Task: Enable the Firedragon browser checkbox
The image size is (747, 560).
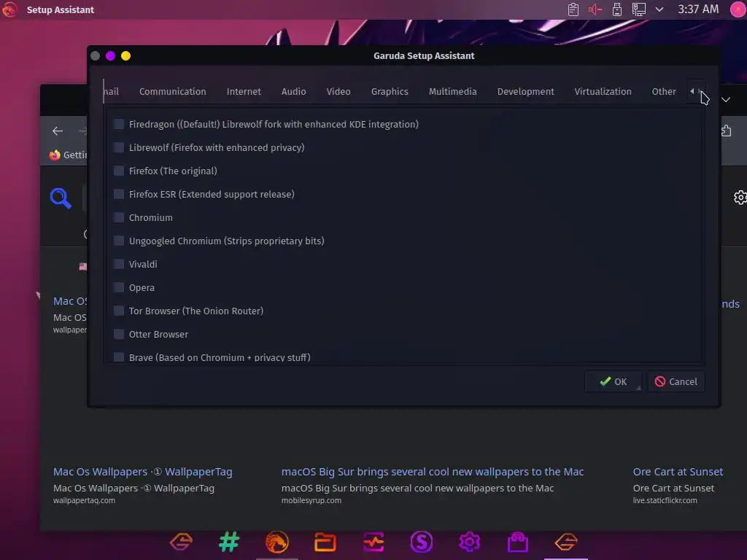Action: (x=119, y=124)
